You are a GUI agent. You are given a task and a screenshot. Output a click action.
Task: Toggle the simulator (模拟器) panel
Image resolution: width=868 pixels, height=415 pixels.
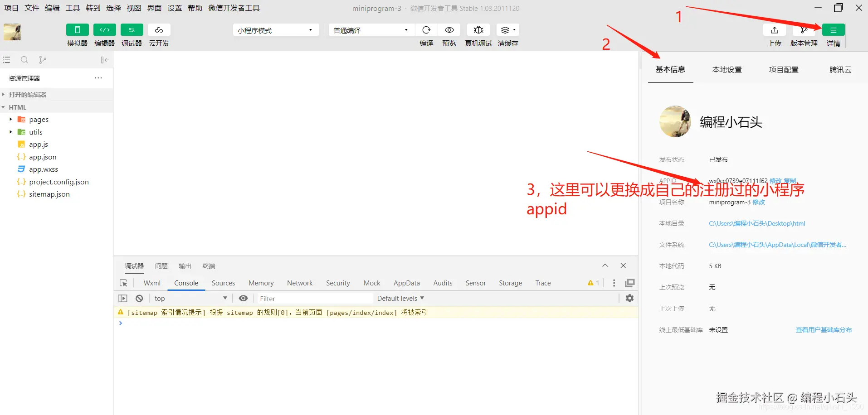[78, 30]
